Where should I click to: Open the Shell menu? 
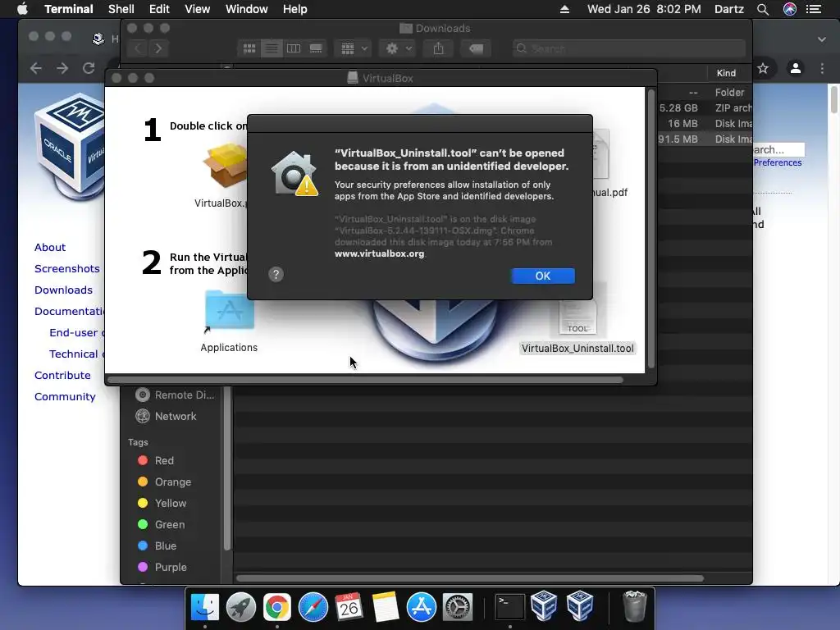click(121, 9)
